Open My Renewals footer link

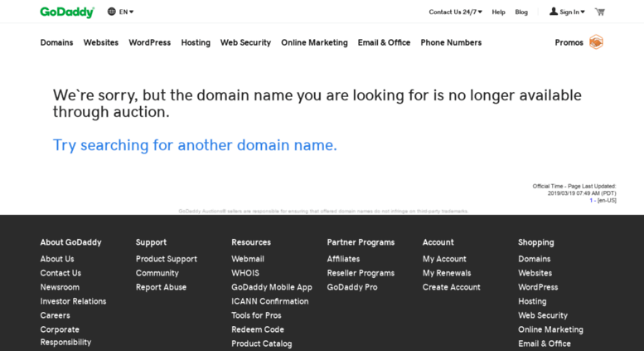tap(447, 273)
